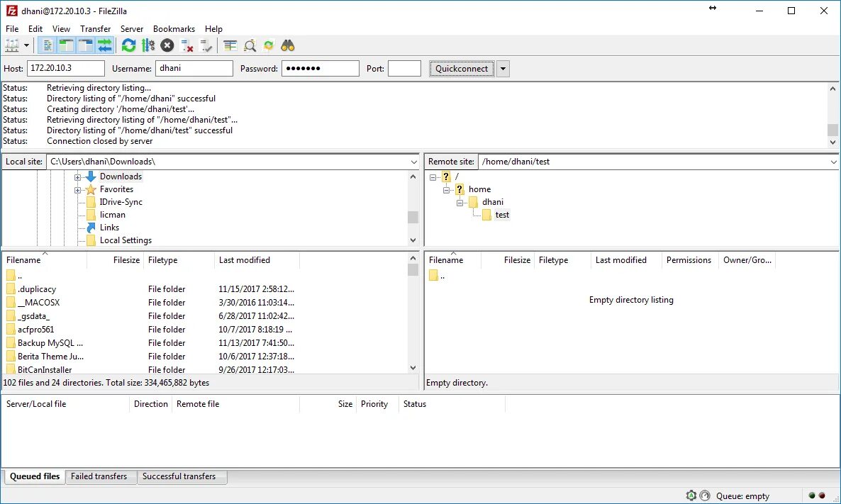Screen dimensions: 841x504
Task: Sort local files by Filename column
Action: coord(45,260)
